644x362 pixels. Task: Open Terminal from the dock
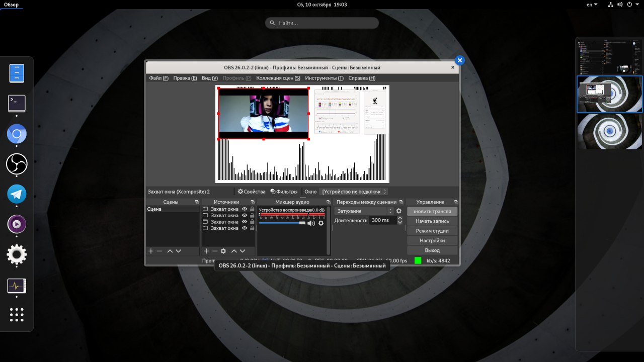tap(17, 104)
